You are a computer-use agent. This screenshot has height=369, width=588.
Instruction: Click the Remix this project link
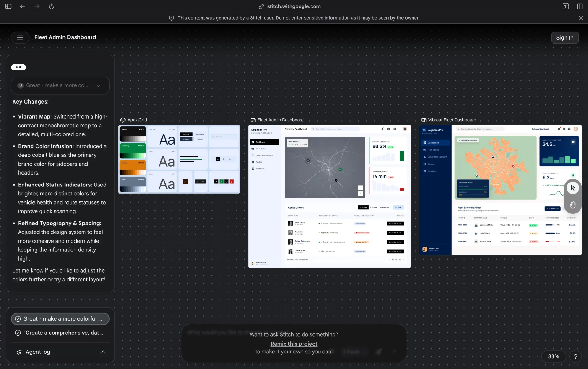294,344
